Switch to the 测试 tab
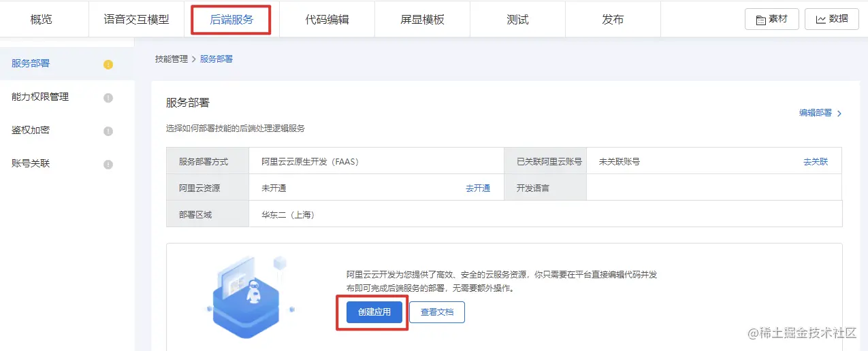The image size is (868, 351). 517,20
